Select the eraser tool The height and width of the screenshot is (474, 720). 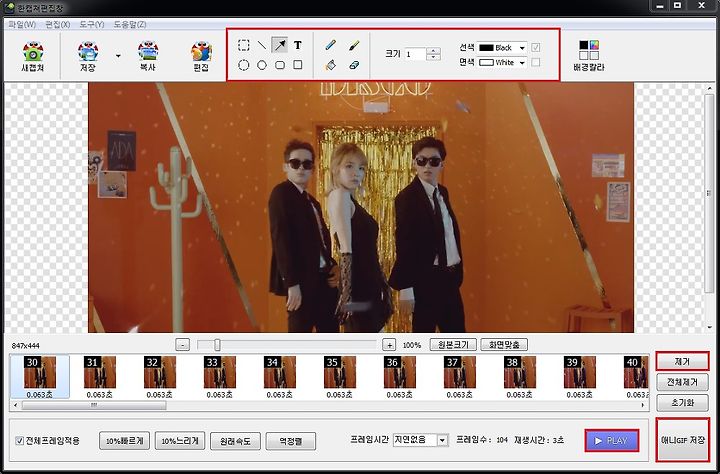[354, 65]
